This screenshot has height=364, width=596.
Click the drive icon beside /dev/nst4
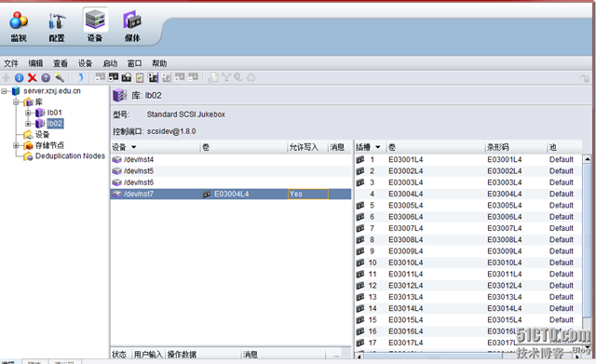click(117, 159)
